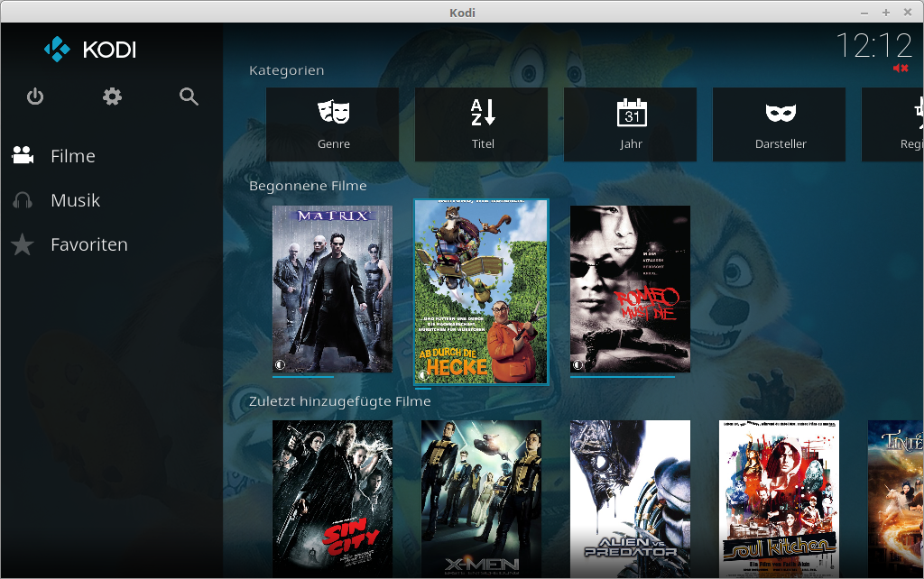Open settings via the gear icon
This screenshot has width=924, height=579.
point(112,96)
